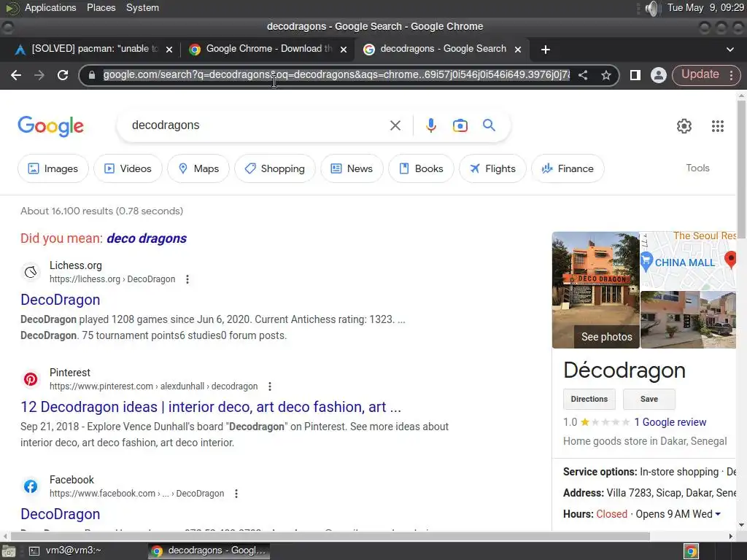Filter results by Shopping
Image resolution: width=747 pixels, height=560 pixels.
275,168
